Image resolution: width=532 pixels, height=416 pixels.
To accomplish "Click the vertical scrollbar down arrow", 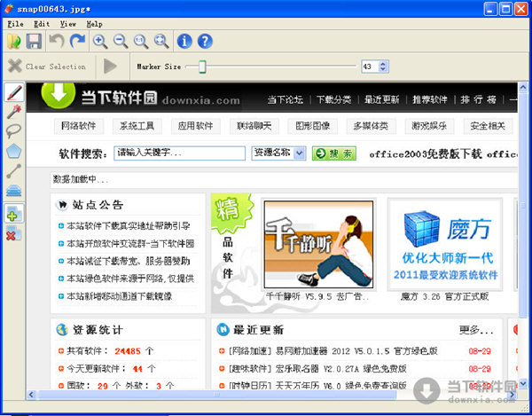I will point(523,384).
